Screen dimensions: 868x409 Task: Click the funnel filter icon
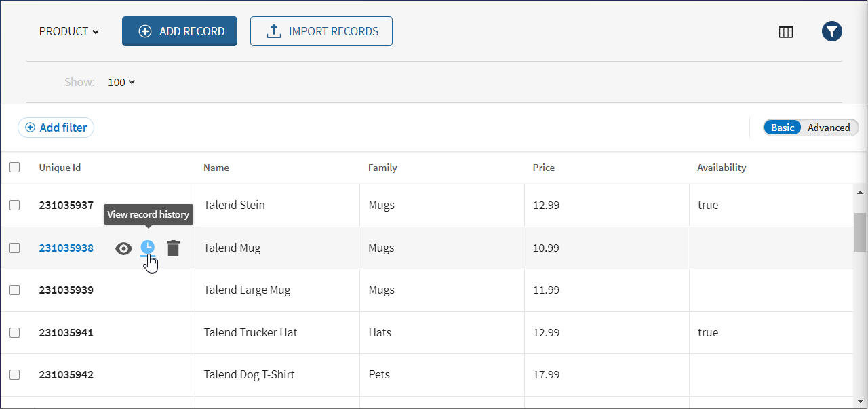832,31
